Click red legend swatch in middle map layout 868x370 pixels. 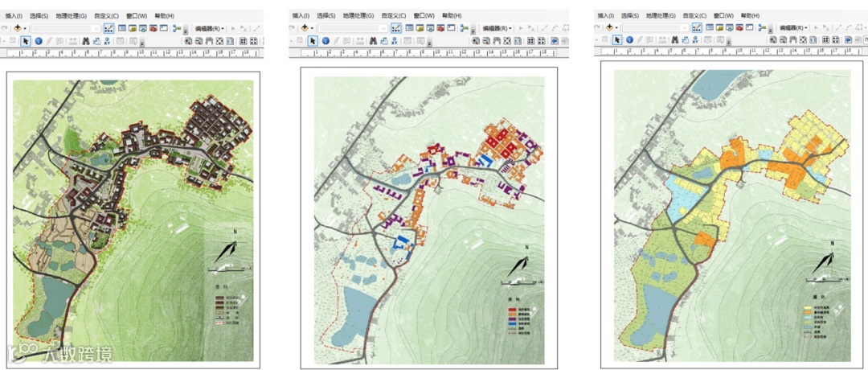coord(512,310)
